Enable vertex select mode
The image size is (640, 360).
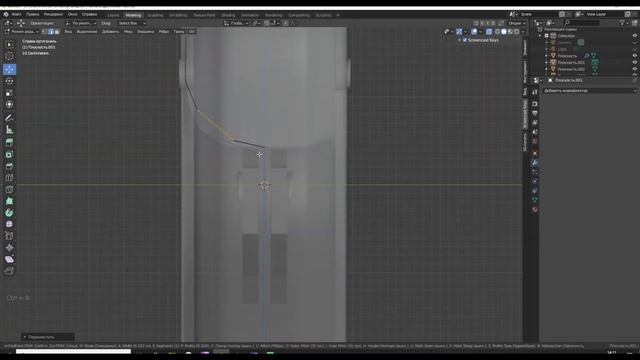click(x=45, y=31)
